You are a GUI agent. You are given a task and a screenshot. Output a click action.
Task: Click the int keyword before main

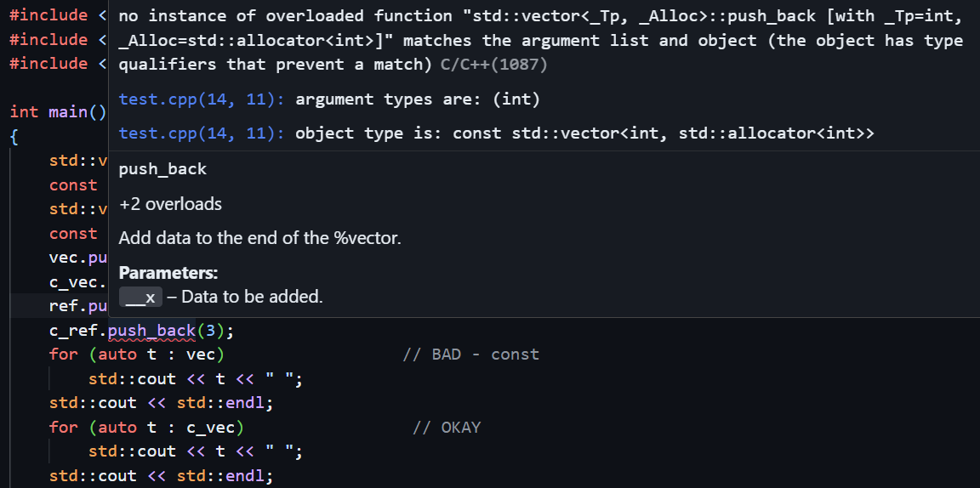click(x=24, y=112)
